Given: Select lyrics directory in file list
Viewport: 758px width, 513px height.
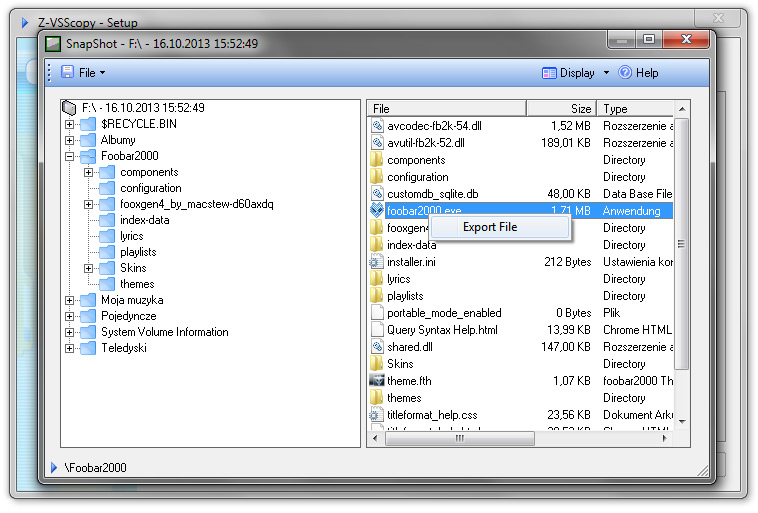Looking at the screenshot, I should click(398, 279).
